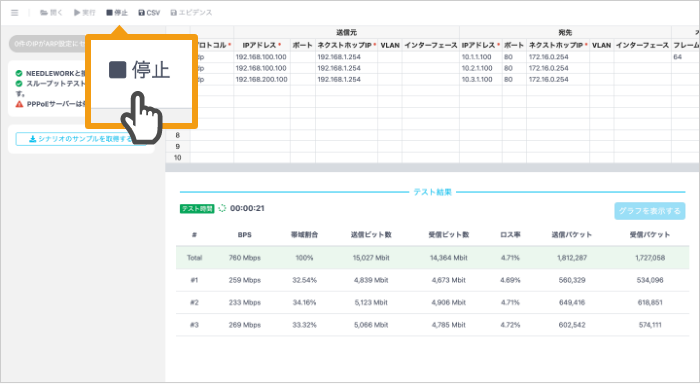700x384 pixels.
Task: Click the 送信元 group header
Action: point(346,33)
